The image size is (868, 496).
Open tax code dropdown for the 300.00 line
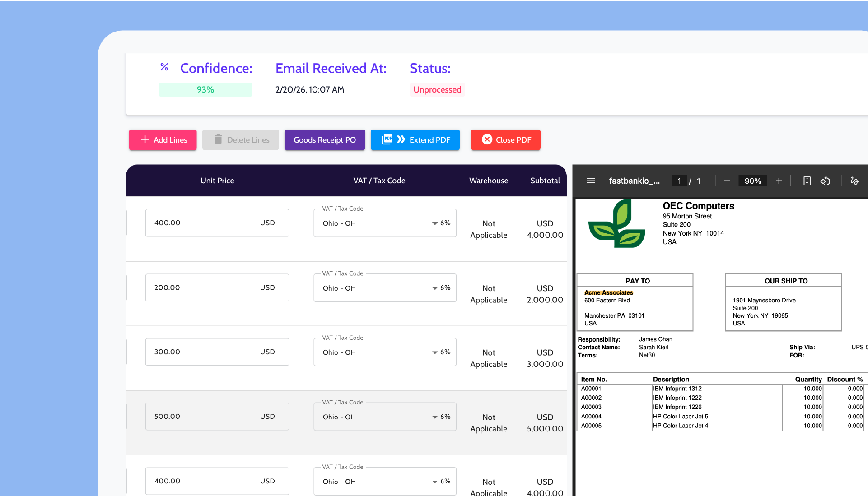[x=434, y=352]
